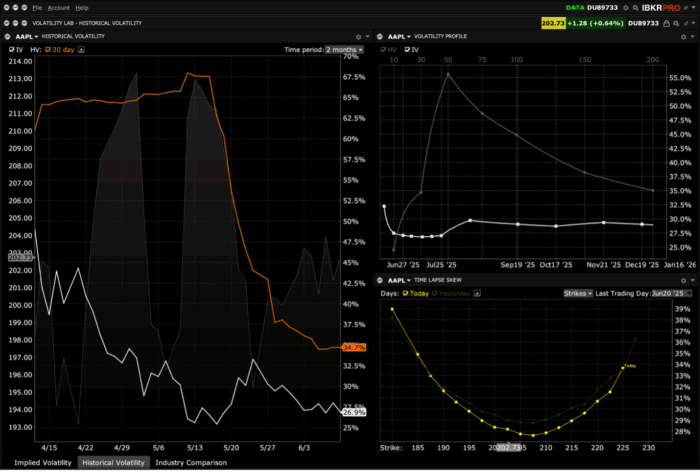Expand the main toolbar arrow beside IBKR PRO
Screen dimensions: 700x472
[694, 8]
